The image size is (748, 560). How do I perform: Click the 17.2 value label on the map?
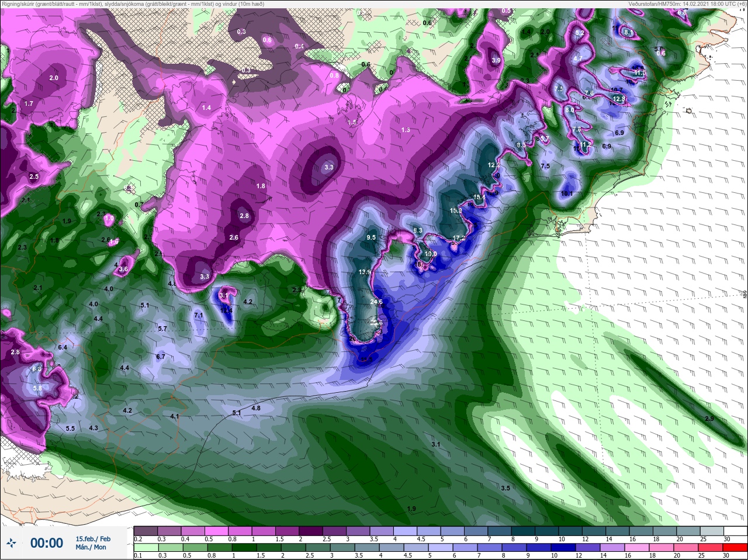[x=459, y=238]
